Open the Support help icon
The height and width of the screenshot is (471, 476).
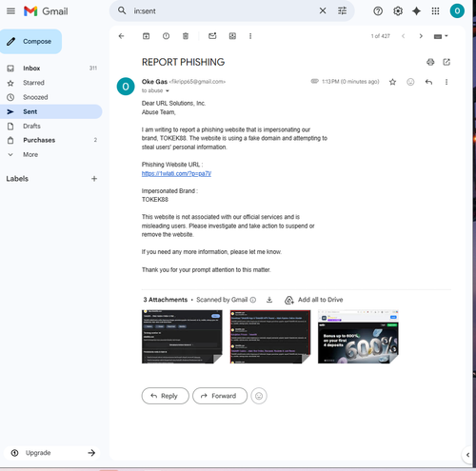click(378, 11)
